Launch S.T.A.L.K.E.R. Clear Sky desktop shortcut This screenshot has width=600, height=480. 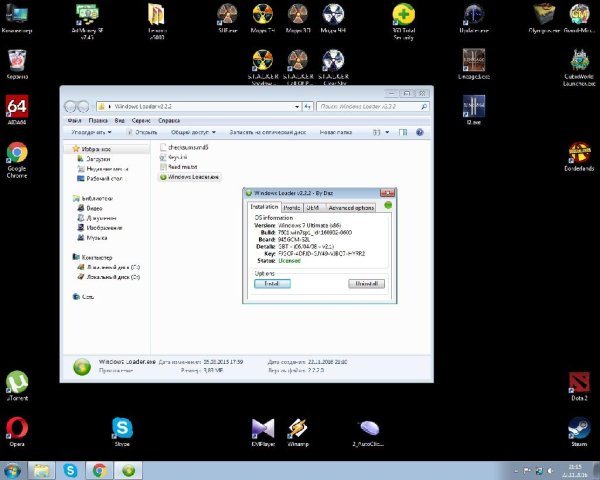point(333,67)
